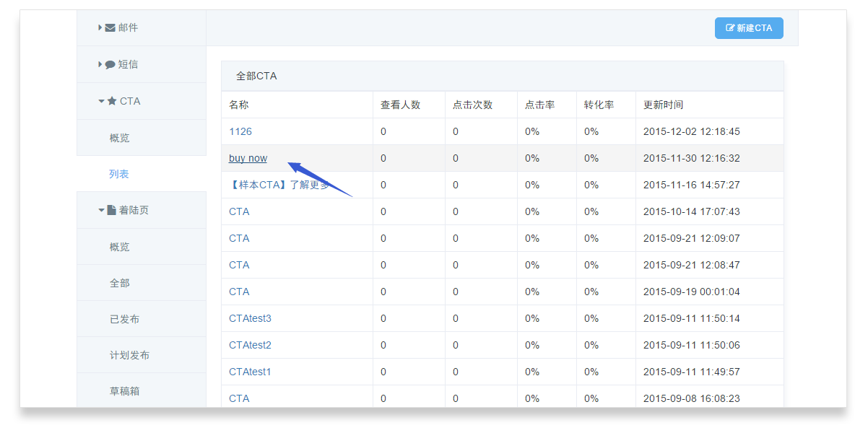Click the 更新时间 column header
The width and height of the screenshot is (868, 433).
[x=663, y=105]
